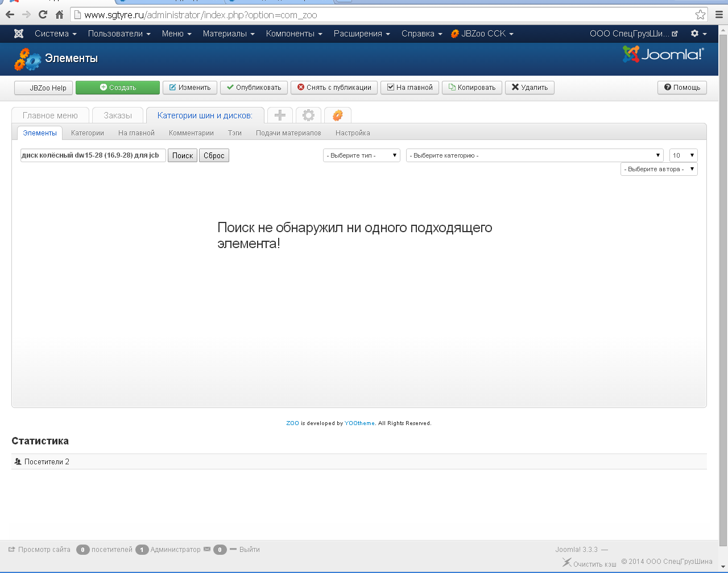Click the green Создать button
The image size is (728, 573).
pos(118,88)
